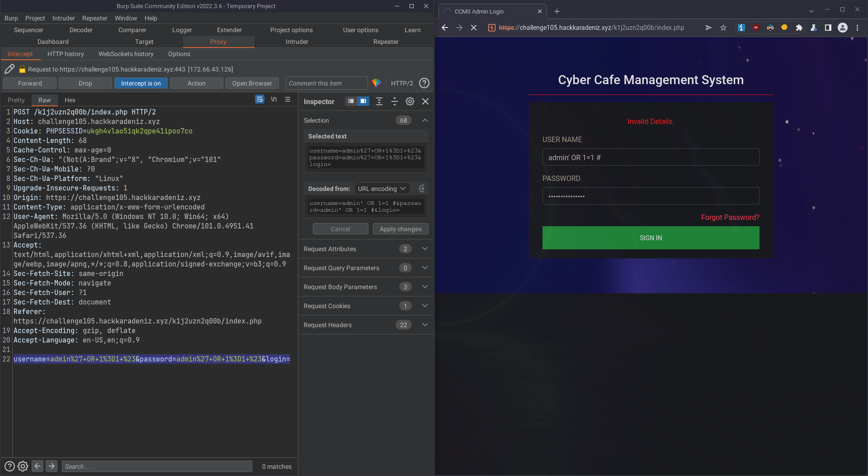
Task: Click the pencil edit target icon
Action: (x=9, y=69)
